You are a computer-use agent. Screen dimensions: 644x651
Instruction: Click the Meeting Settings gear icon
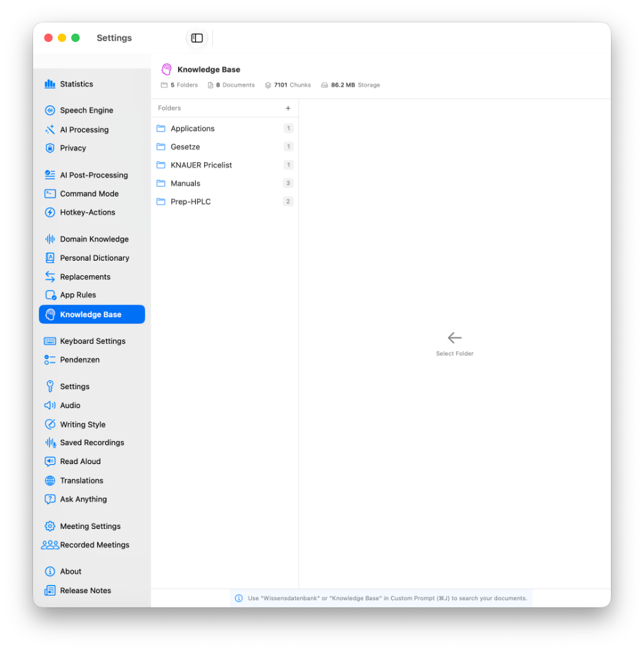[x=50, y=526]
